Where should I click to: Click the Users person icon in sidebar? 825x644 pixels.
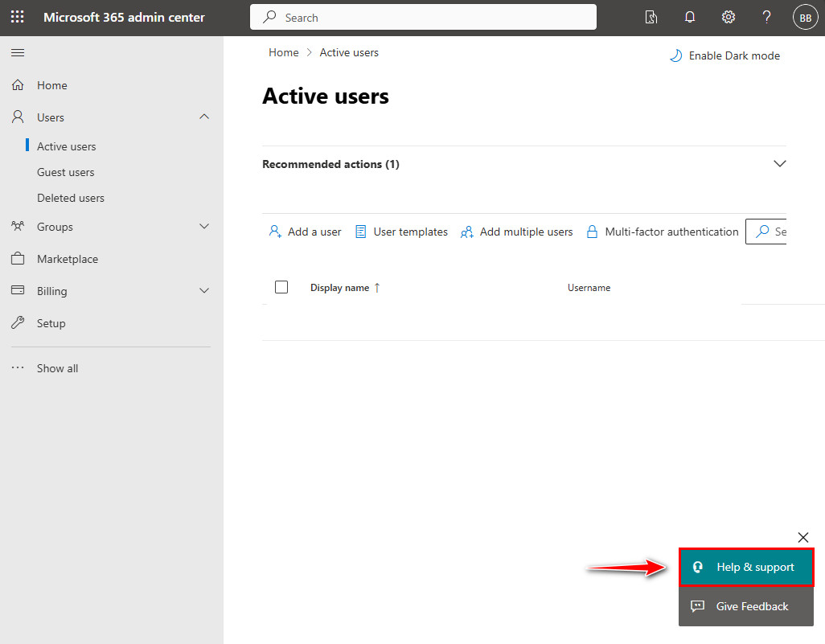point(18,117)
